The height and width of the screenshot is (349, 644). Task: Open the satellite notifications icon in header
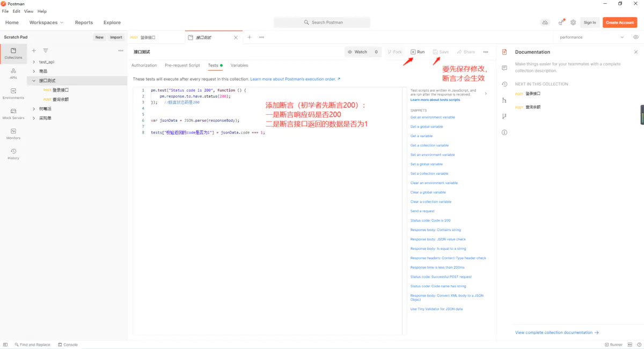pos(561,23)
